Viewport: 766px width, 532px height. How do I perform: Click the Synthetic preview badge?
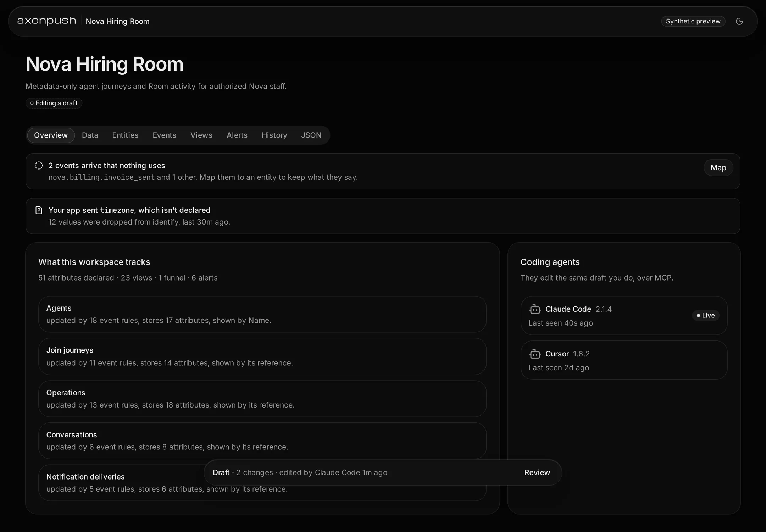[x=693, y=21]
